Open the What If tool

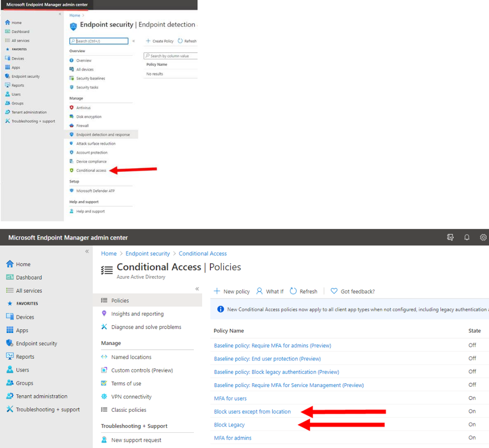pyautogui.click(x=270, y=291)
